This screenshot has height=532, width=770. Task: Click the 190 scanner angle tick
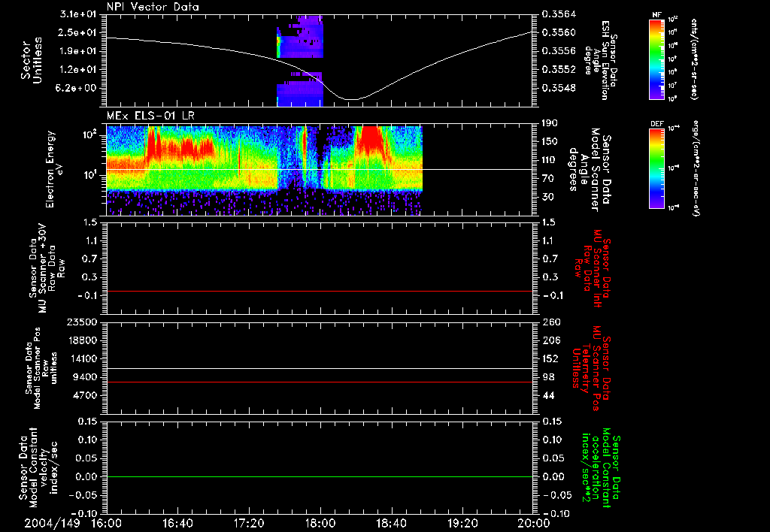tap(550, 123)
